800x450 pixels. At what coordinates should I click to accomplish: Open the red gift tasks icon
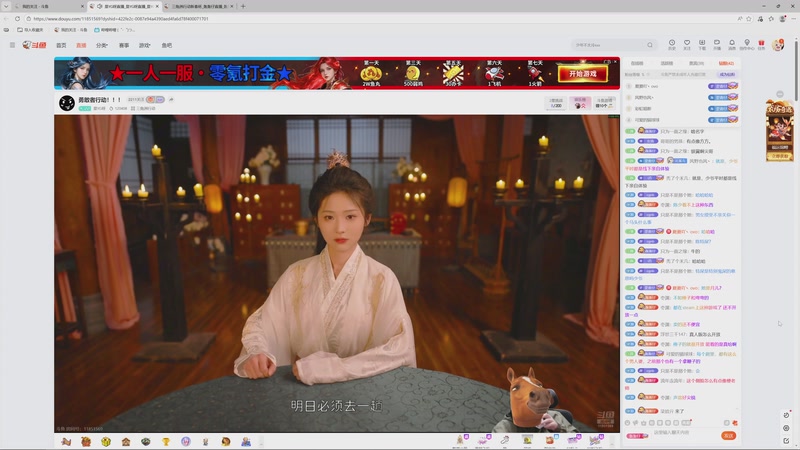pos(761,44)
